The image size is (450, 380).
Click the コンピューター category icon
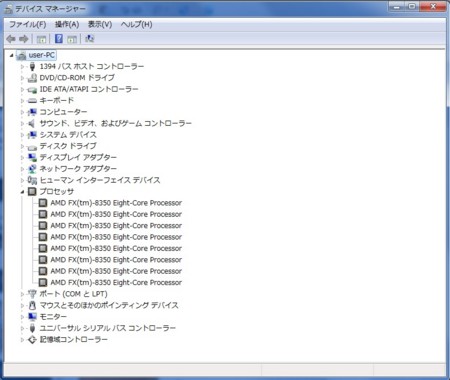pos(32,112)
